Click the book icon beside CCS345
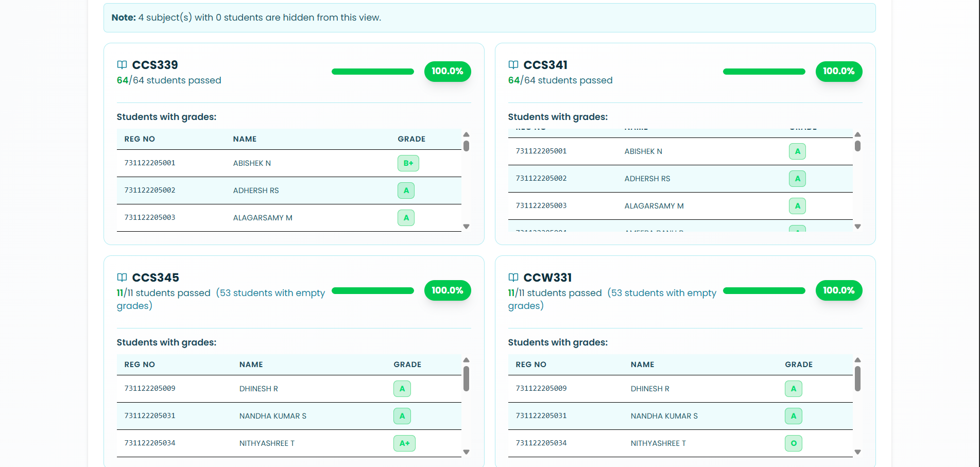Image resolution: width=980 pixels, height=467 pixels. [122, 278]
